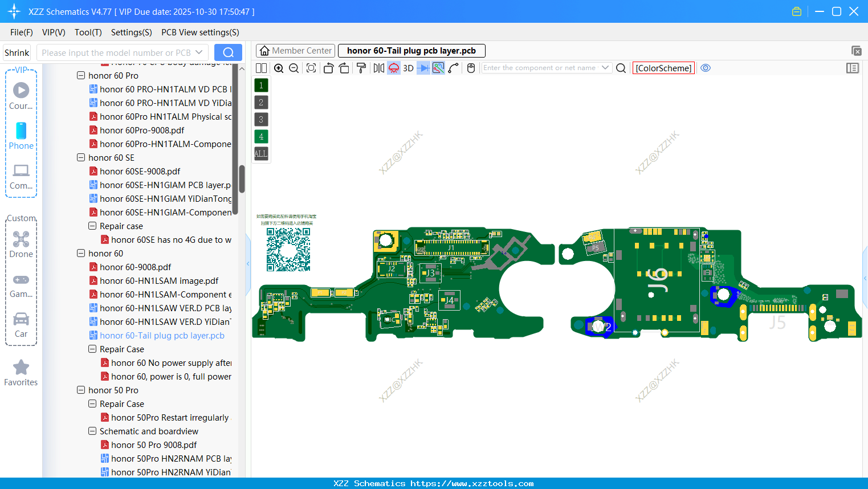Screen dimensions: 868x489
Task: Open the right side panel toggle icon
Action: coord(853,68)
